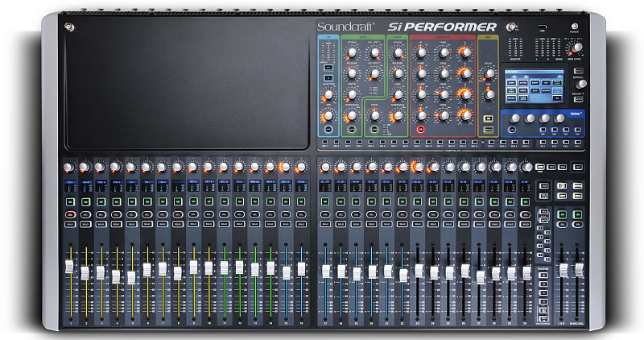
Task: Select channel 12 with SEL button
Action: tap(239, 214)
